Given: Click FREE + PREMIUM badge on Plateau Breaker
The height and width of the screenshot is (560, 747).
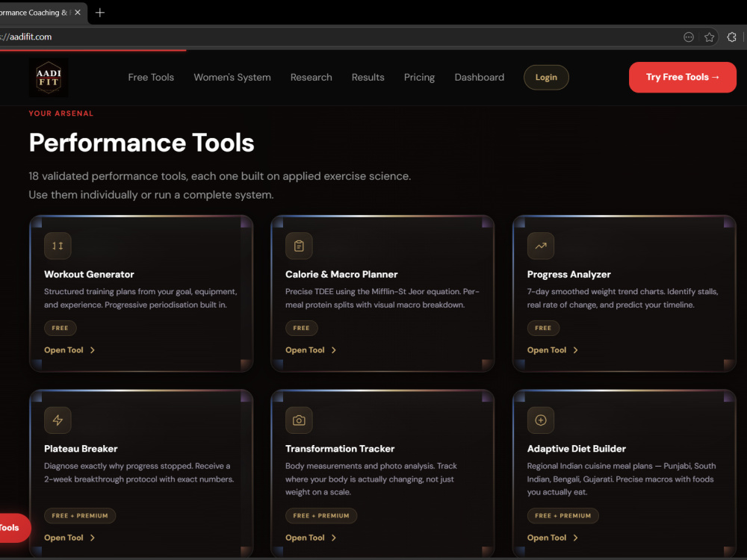Looking at the screenshot, I should (80, 516).
